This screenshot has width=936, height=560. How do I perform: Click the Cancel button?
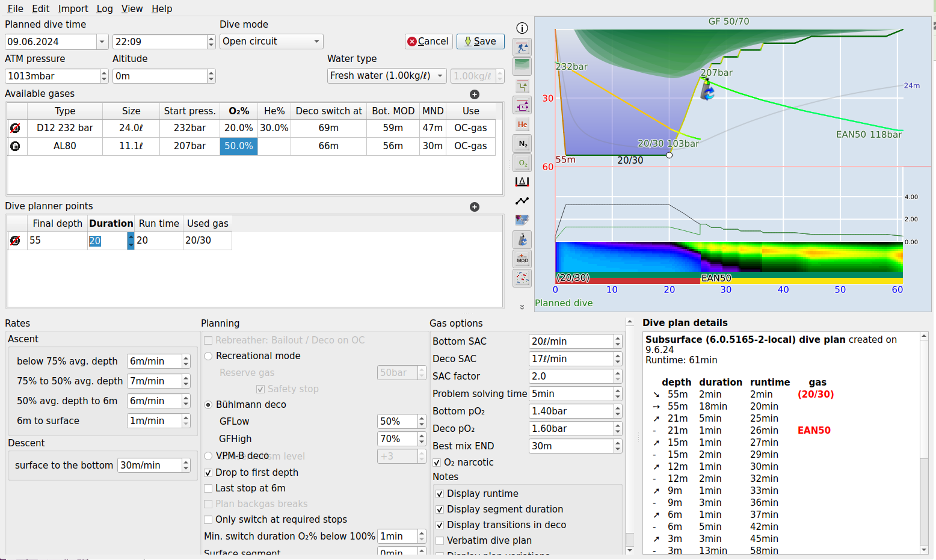428,42
